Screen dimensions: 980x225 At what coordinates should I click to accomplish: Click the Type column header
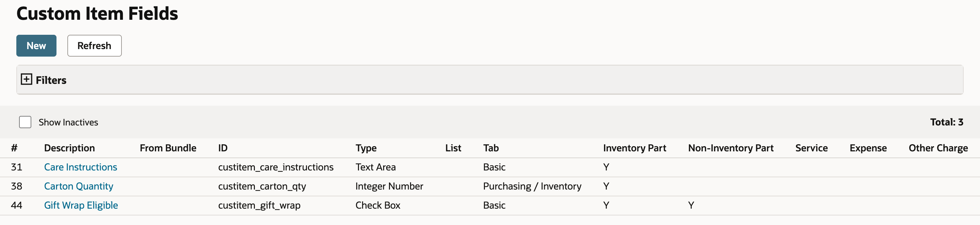pyautogui.click(x=366, y=148)
